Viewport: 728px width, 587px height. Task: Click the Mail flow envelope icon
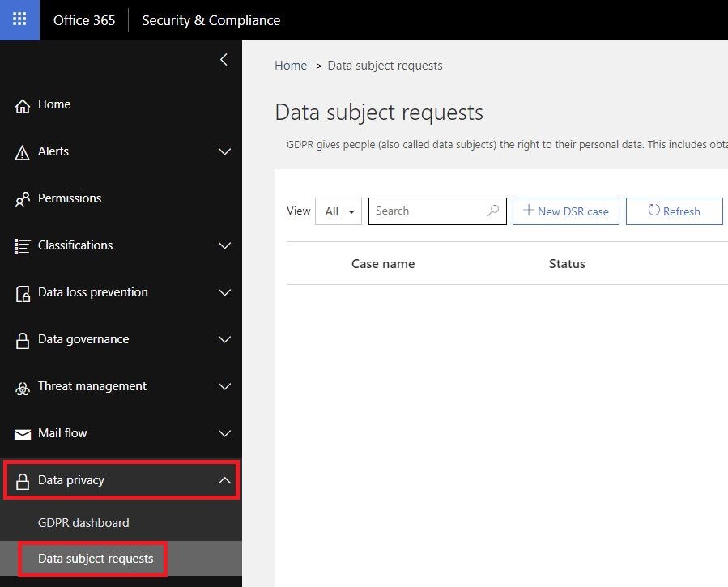[23, 434]
